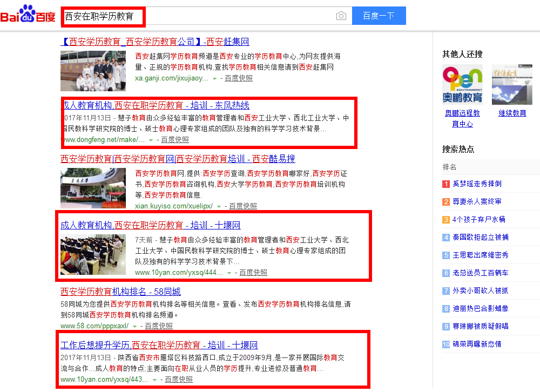Screen dimensions: 540x392
Task: Open classroom thumbnail of 十堰网 成人教育机构 result
Action: (x=93, y=254)
